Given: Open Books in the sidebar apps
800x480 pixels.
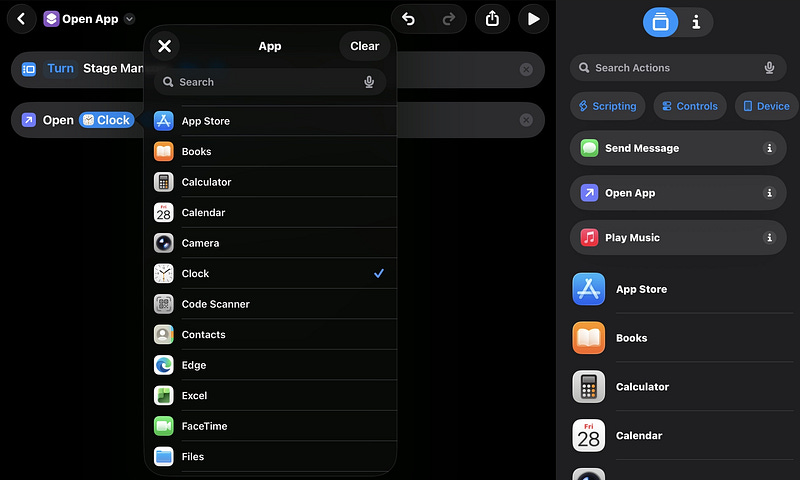Looking at the screenshot, I should 683,338.
